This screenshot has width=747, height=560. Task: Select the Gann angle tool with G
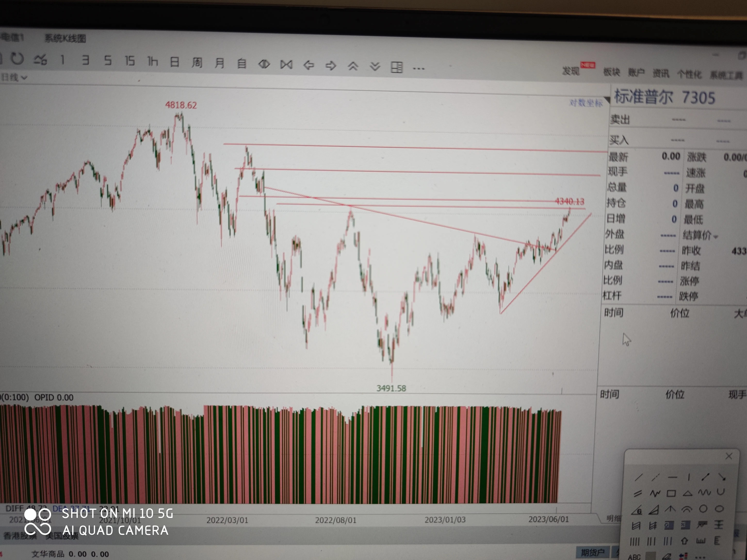pyautogui.click(x=637, y=510)
